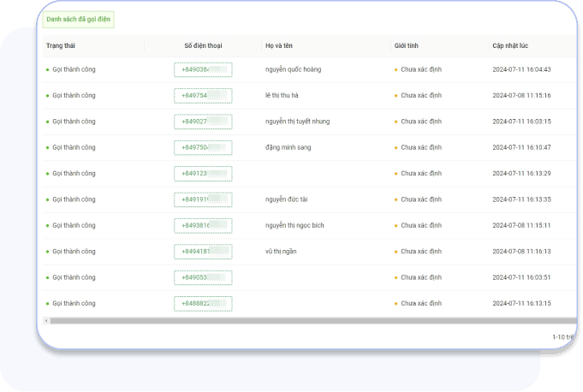Image resolution: width=583 pixels, height=392 pixels.
Task: Click timestamp 2024-07-11 16:10:47
Action: click(521, 147)
